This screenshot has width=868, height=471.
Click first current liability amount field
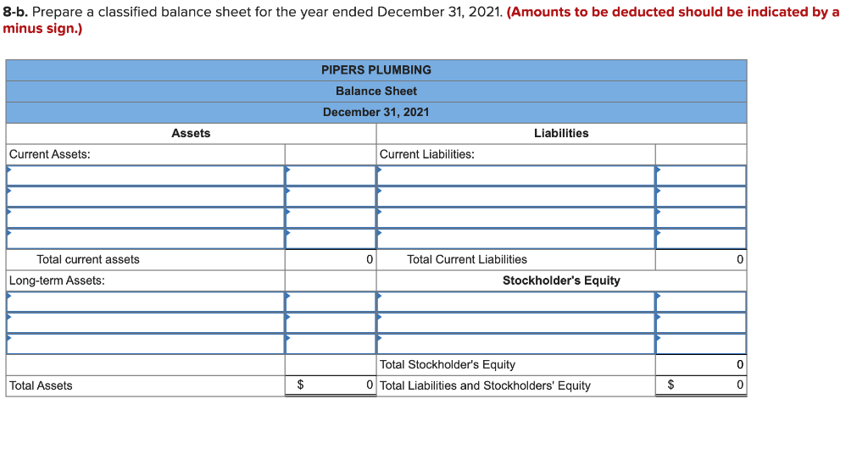click(x=701, y=175)
